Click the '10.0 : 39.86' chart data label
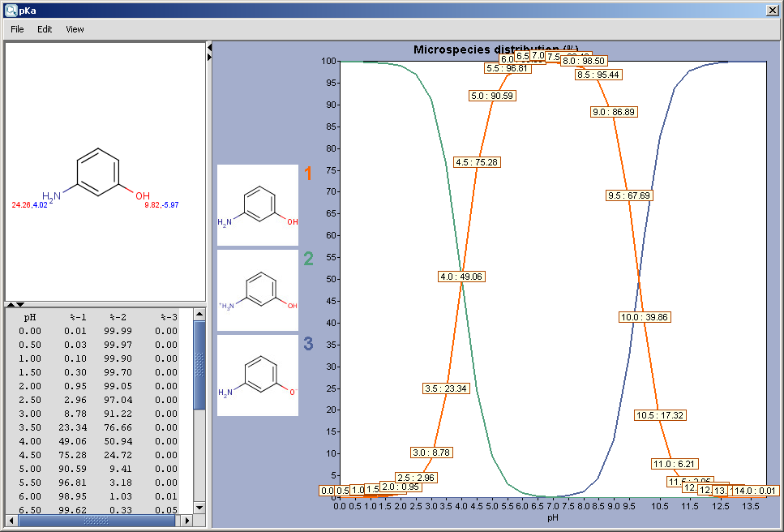Image resolution: width=784 pixels, height=532 pixels. pos(644,317)
